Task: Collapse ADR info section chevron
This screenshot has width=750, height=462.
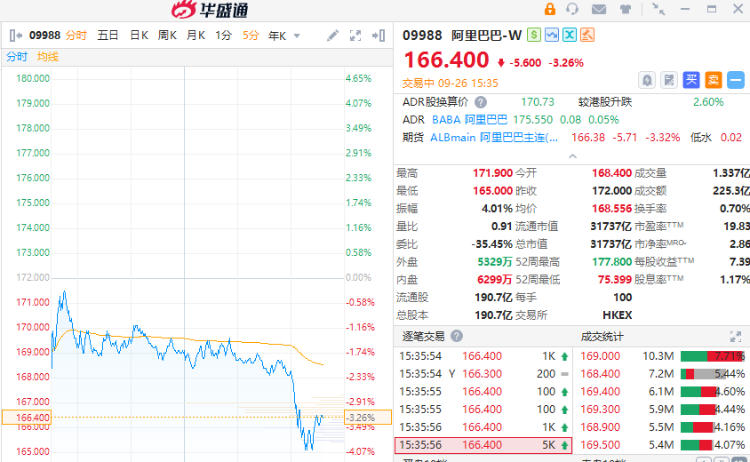Action: 573,156
